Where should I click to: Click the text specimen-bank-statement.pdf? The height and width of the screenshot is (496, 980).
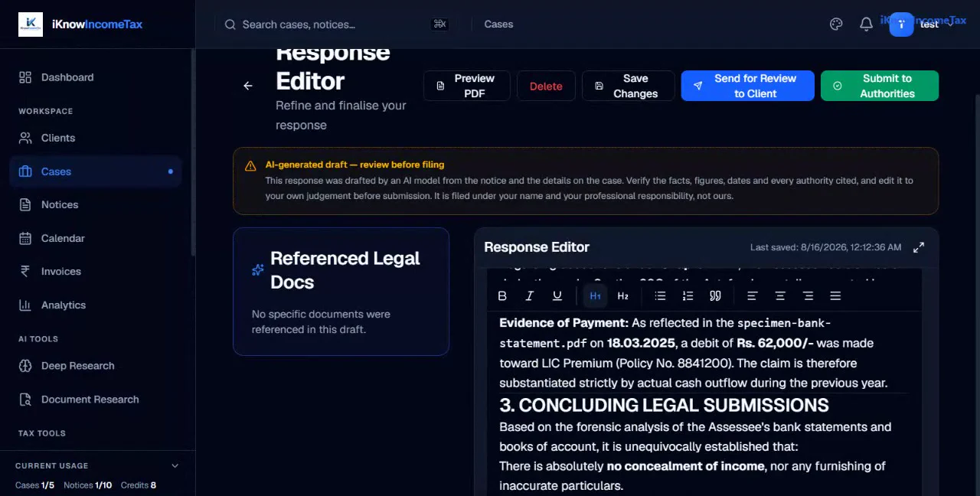[665, 333]
